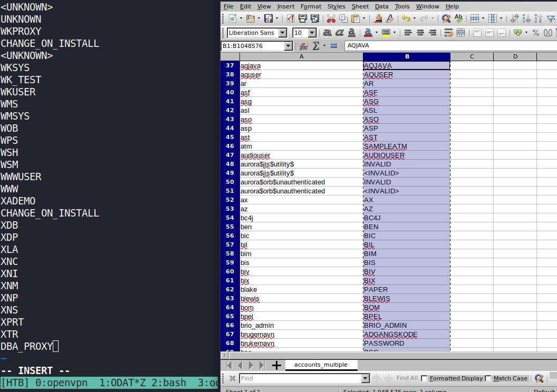The image size is (557, 392).
Task: Open Find & Replace from top toolbar
Action: tap(446, 18)
